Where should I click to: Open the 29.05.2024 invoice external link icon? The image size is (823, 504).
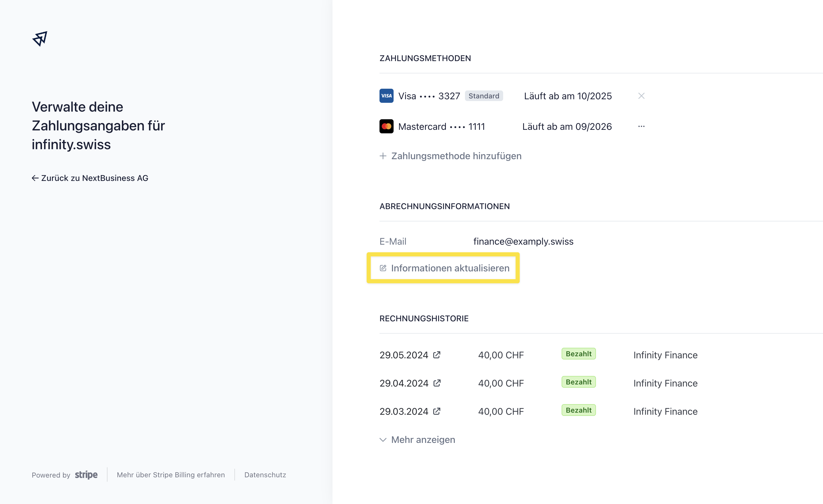[436, 355]
